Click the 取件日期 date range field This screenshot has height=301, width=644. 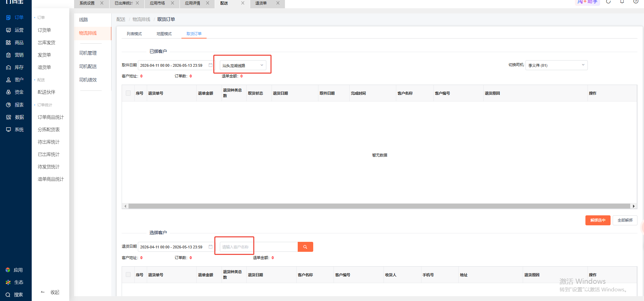176,65
